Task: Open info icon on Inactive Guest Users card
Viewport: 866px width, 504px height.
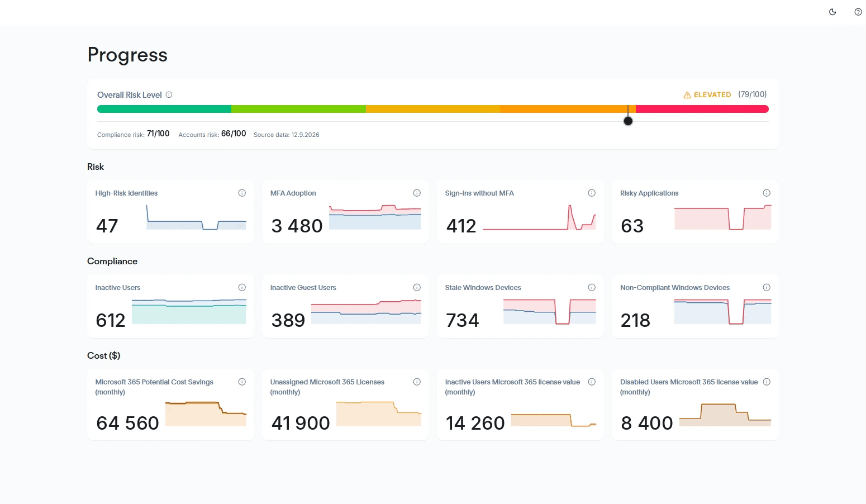Action: tap(417, 287)
